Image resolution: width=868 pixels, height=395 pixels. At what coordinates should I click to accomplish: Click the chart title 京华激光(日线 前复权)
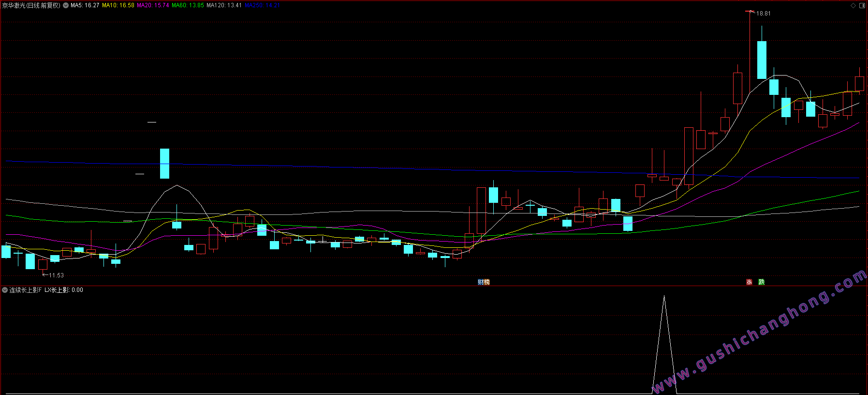pos(31,6)
